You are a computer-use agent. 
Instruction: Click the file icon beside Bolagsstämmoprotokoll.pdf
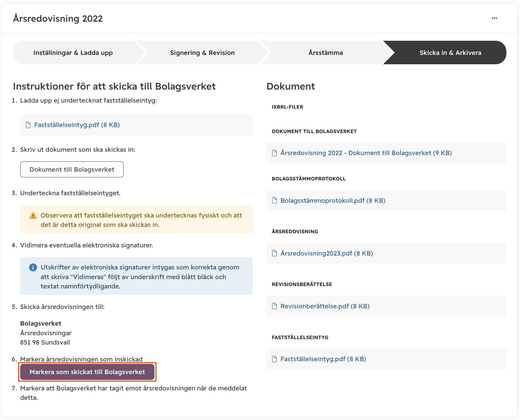pyautogui.click(x=274, y=201)
